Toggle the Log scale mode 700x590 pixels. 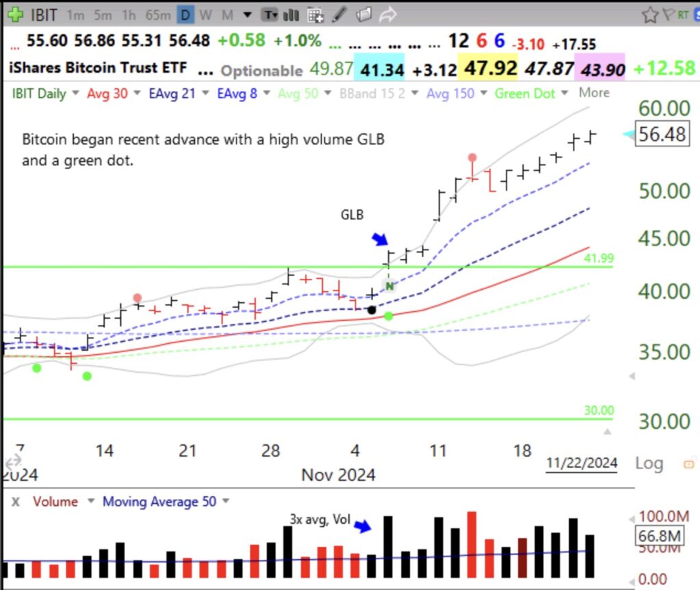(x=648, y=463)
